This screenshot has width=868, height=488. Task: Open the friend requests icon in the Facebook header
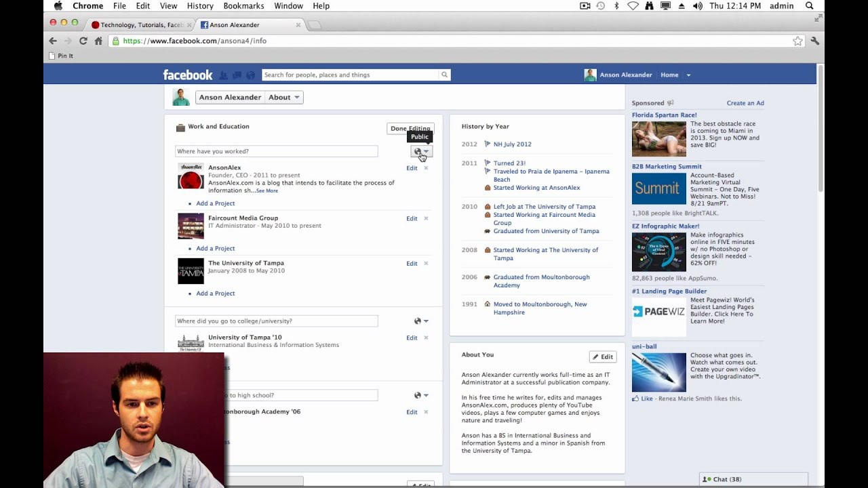pos(223,75)
